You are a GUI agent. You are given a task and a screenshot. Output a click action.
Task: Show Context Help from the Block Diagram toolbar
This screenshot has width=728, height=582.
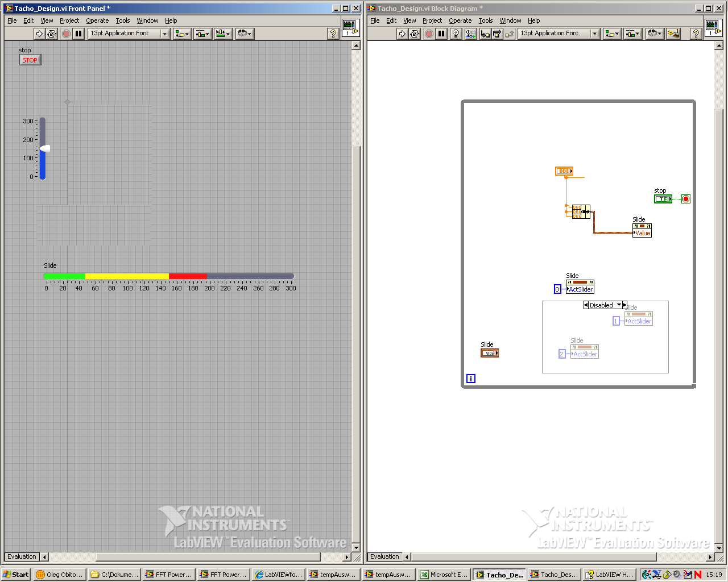coord(696,34)
